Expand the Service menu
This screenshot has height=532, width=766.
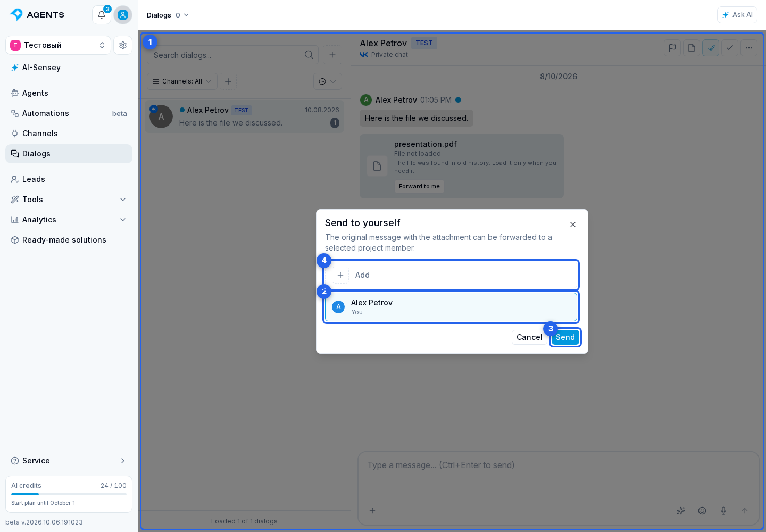click(69, 461)
